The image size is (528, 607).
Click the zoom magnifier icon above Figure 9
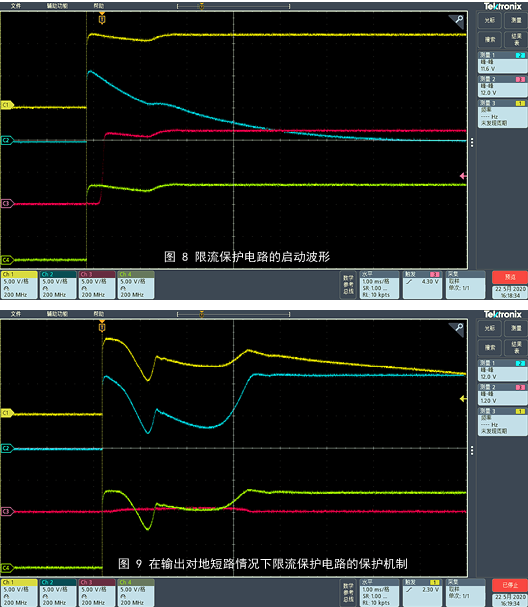click(x=458, y=328)
